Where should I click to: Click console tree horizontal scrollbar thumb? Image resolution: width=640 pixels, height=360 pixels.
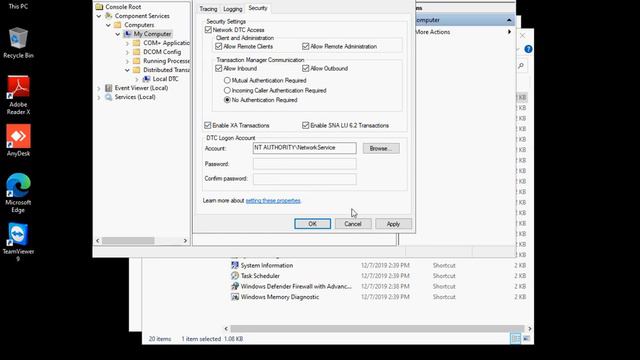(128, 241)
